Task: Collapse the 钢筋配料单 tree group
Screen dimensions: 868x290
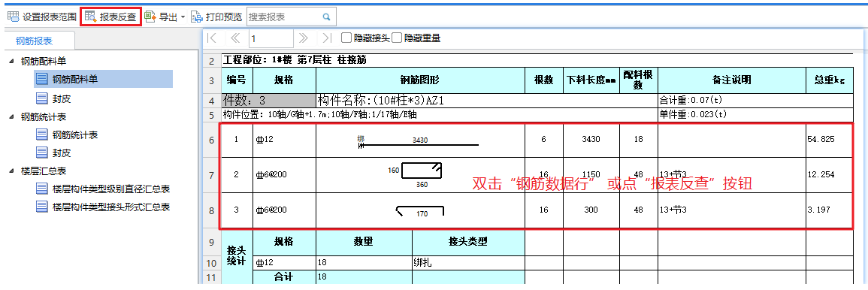Action: [x=12, y=62]
